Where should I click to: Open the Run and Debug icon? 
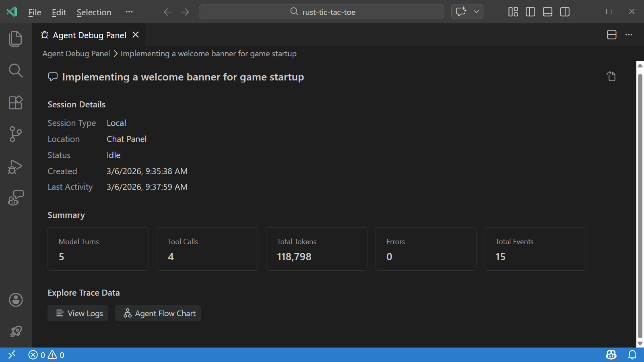[x=15, y=167]
